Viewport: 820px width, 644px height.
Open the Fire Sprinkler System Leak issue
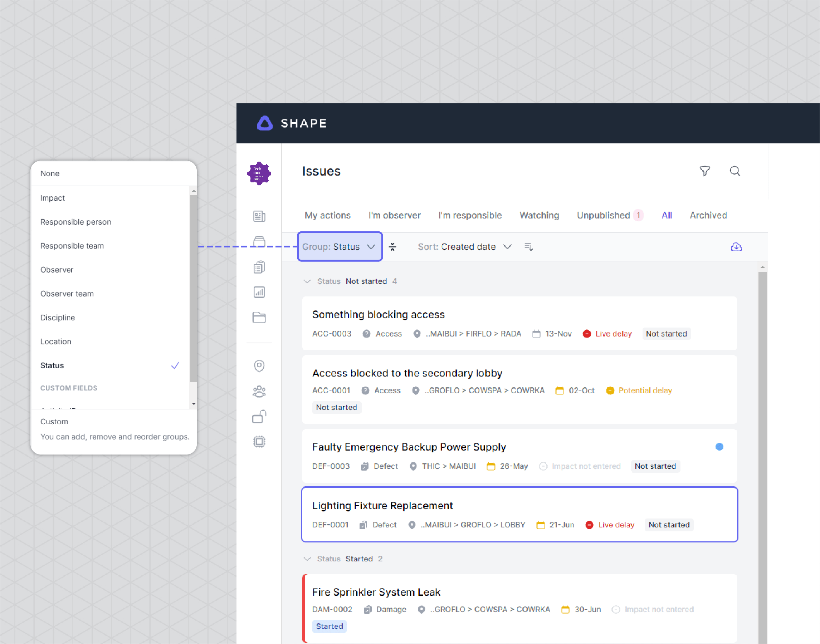click(376, 591)
